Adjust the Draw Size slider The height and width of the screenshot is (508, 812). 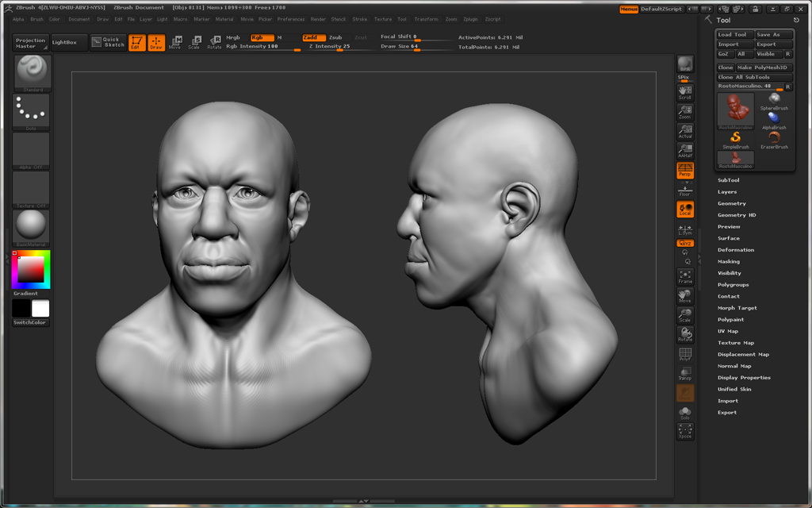point(416,47)
